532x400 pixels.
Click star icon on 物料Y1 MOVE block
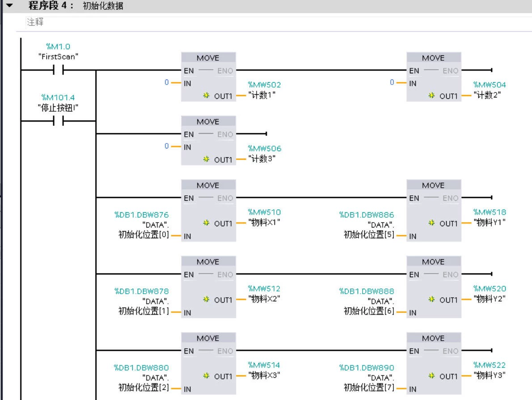431,223
